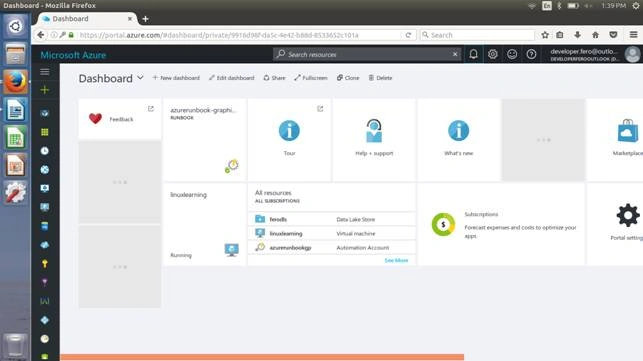This screenshot has width=643, height=361.
Task: Open the yellow key sidebar icon
Action: (45, 263)
